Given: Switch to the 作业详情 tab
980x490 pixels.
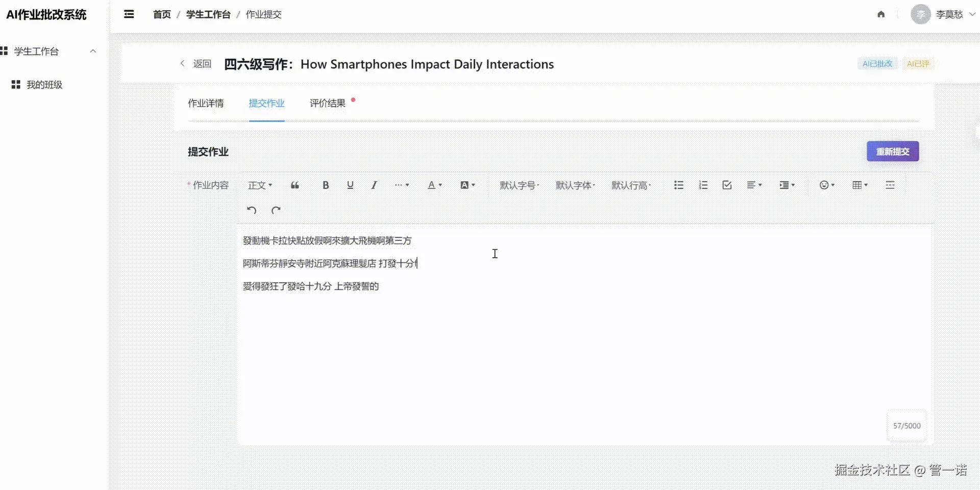Looking at the screenshot, I should (x=206, y=103).
